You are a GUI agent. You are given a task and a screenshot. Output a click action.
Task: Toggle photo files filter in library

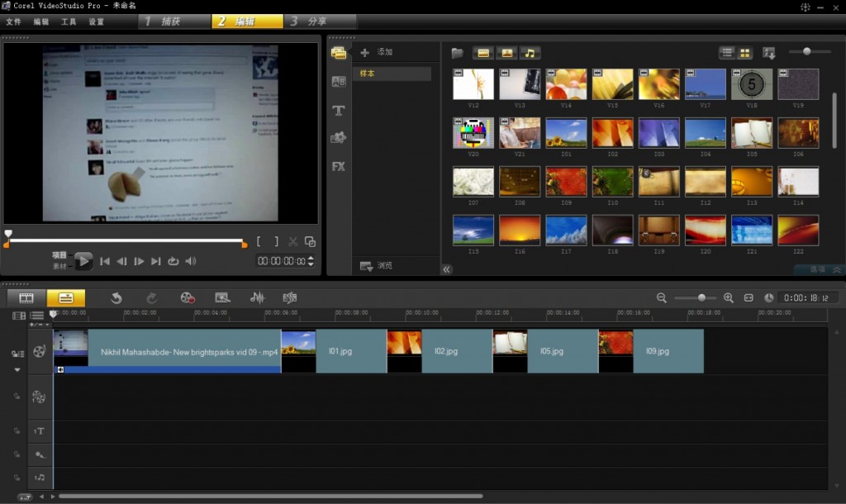point(506,53)
